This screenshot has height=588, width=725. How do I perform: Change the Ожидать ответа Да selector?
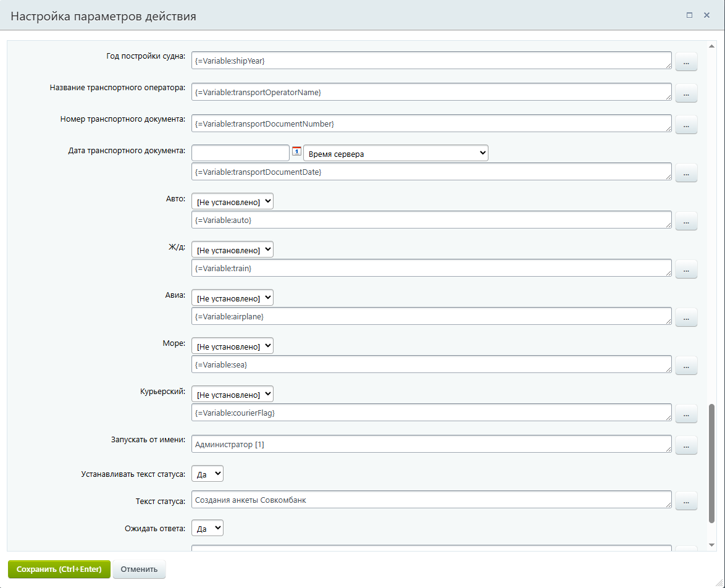[207, 529]
